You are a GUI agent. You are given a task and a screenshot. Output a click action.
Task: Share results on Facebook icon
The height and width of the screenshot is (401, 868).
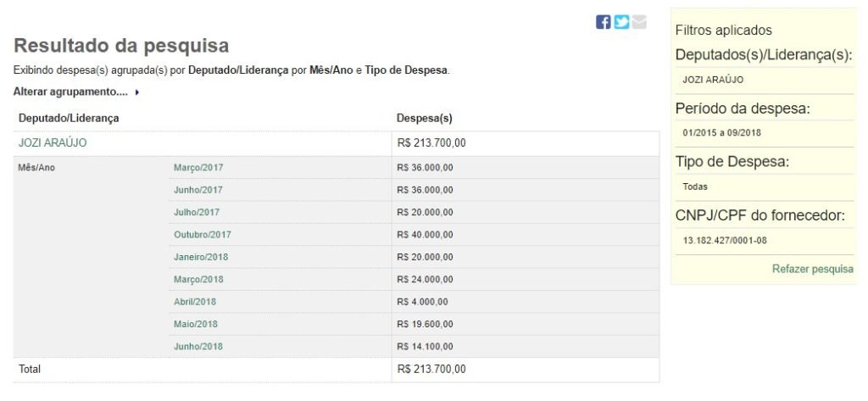[x=603, y=22]
